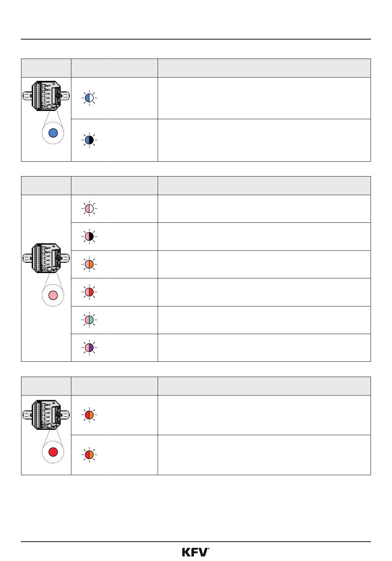Click the solid red LED color circle
Screen dimensions: 392x561
tap(53, 452)
